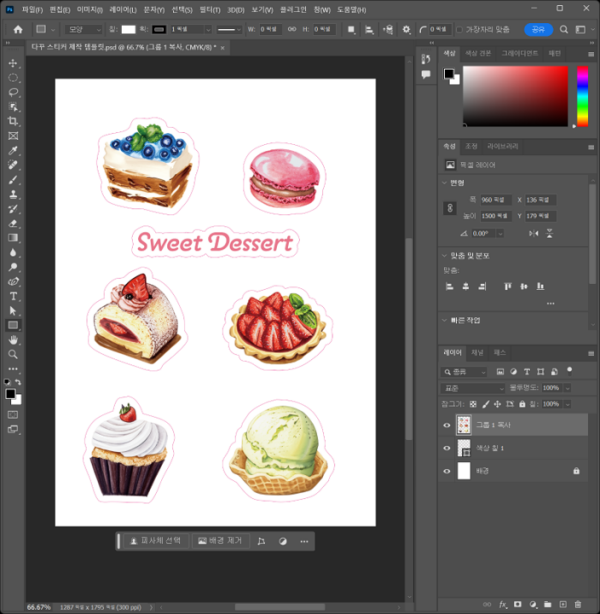Toggle layer filter on/off switch
Screen dimensions: 600x614
(569, 371)
